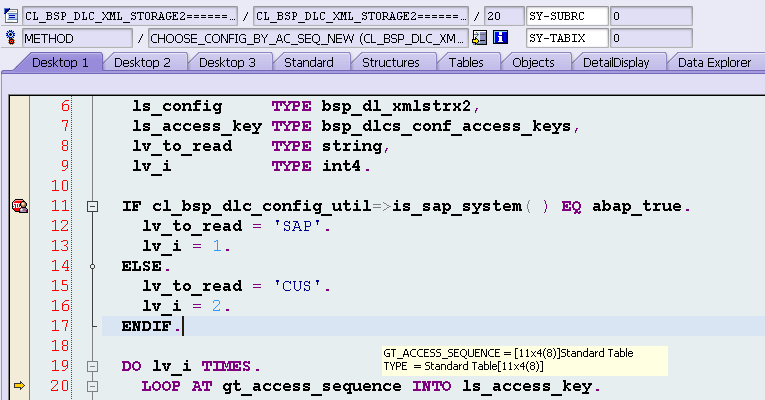
Task: Click the navigate-to-source icon beside the method name
Action: [480, 38]
